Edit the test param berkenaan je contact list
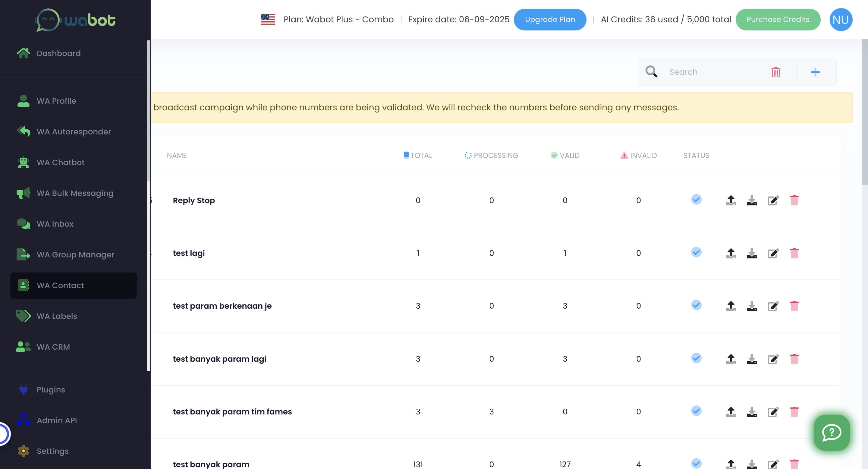 773,306
